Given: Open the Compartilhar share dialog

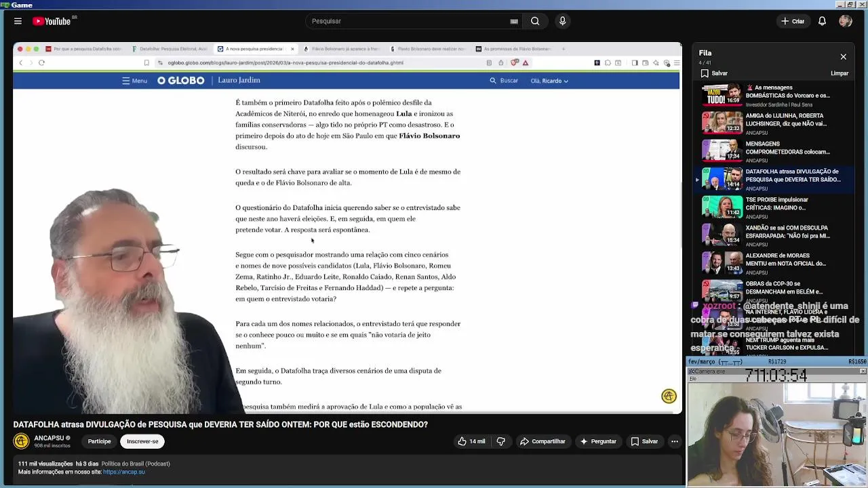Looking at the screenshot, I should [x=542, y=441].
